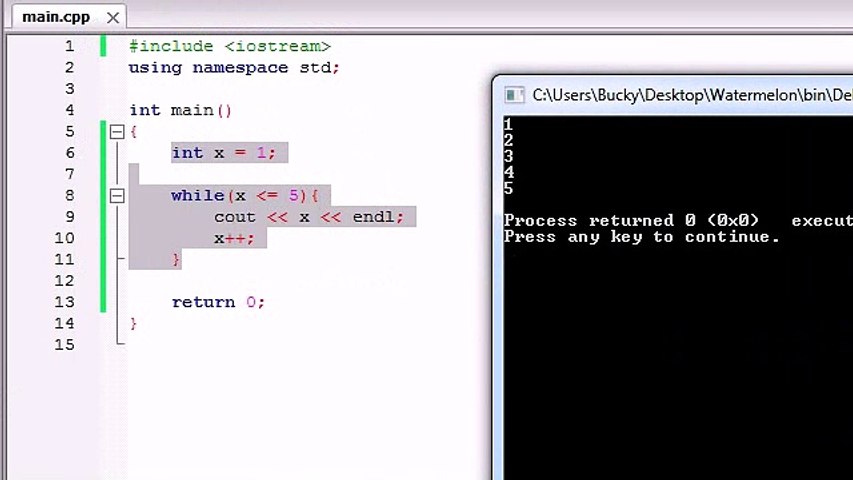Click line number 15 in the margin

tap(64, 344)
